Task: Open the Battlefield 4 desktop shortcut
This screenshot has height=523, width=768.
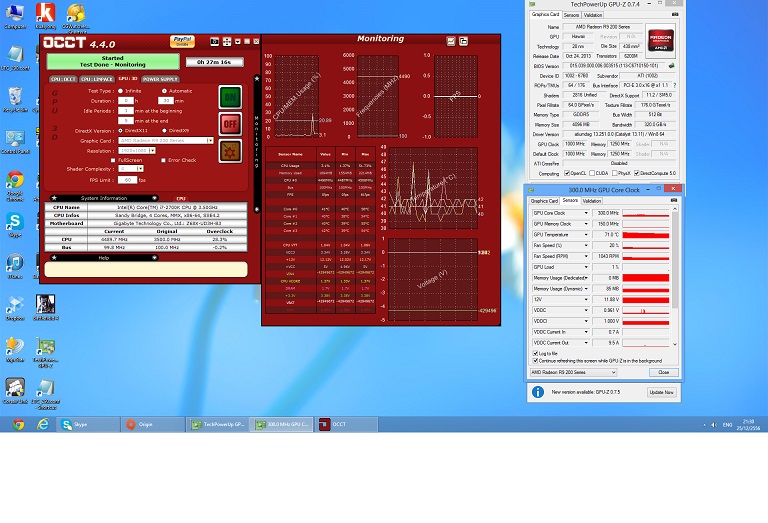Action: [46, 308]
